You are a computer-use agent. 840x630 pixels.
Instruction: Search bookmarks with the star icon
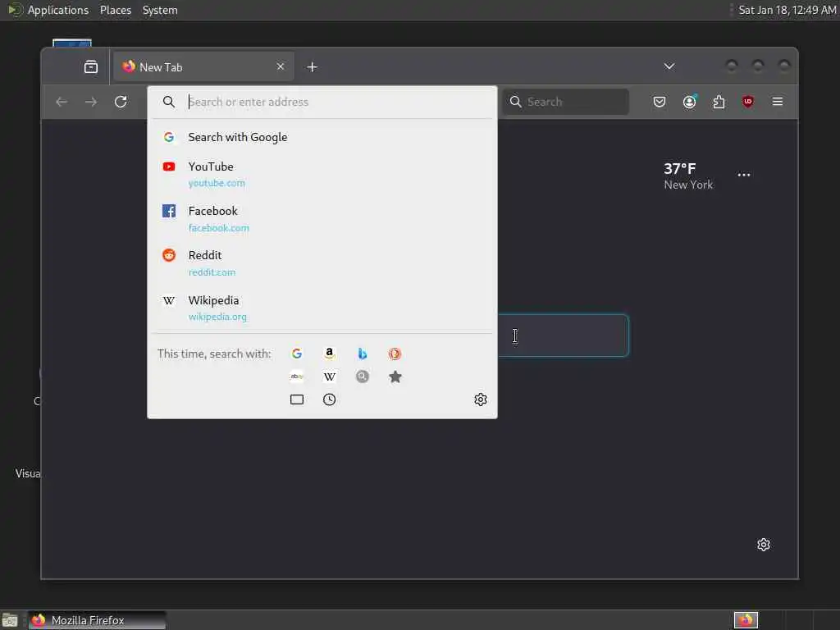(x=395, y=377)
